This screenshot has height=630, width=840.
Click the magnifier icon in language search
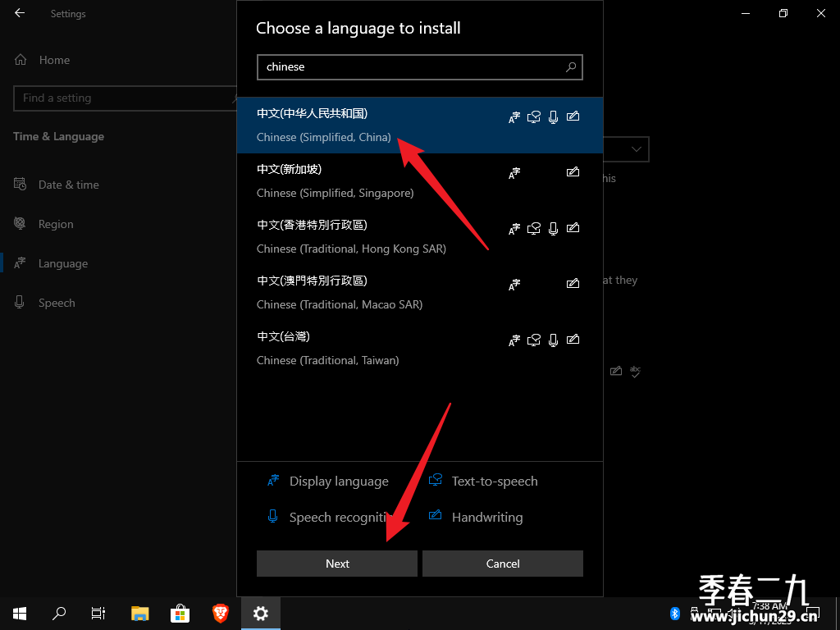[571, 67]
